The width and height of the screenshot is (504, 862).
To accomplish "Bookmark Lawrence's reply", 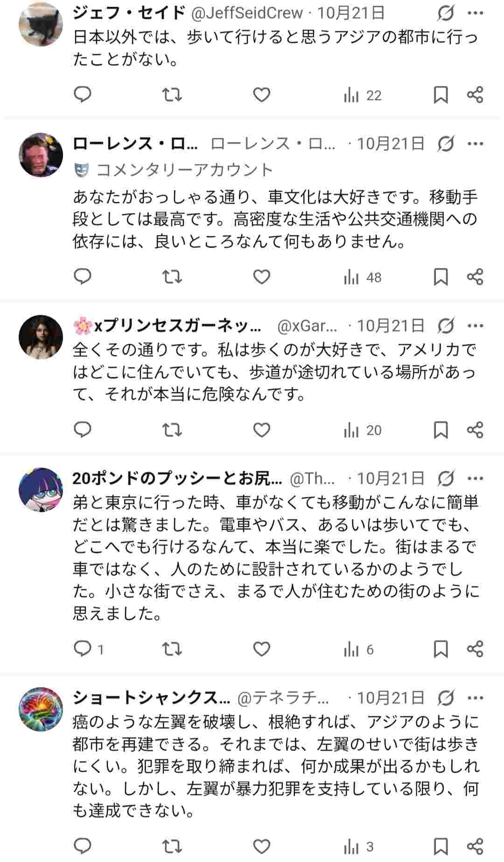I will point(440,277).
